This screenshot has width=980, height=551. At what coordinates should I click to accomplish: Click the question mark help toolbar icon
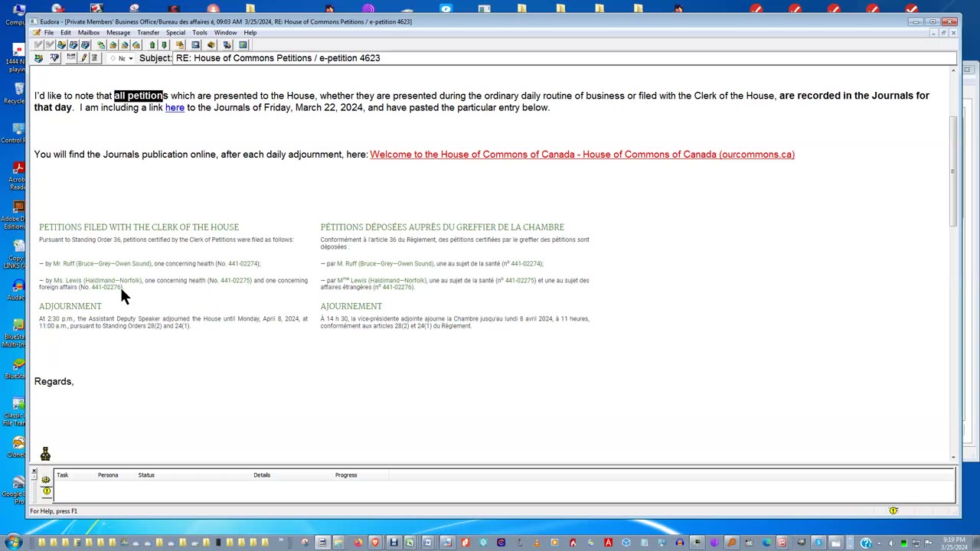pyautogui.click(x=243, y=44)
